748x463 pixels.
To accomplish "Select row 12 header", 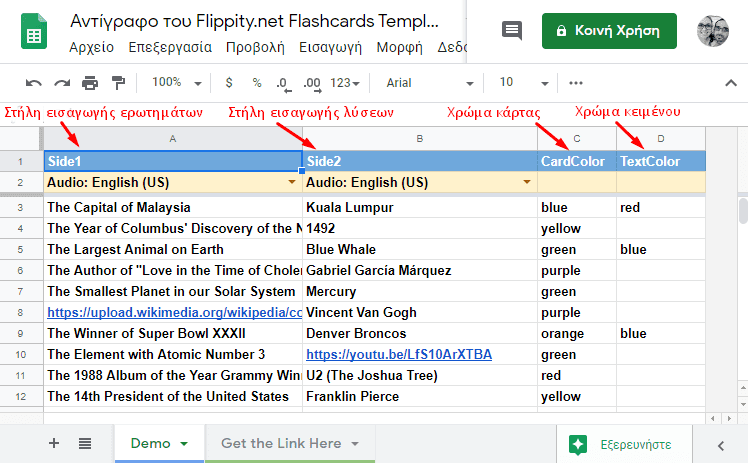I will click(21, 396).
